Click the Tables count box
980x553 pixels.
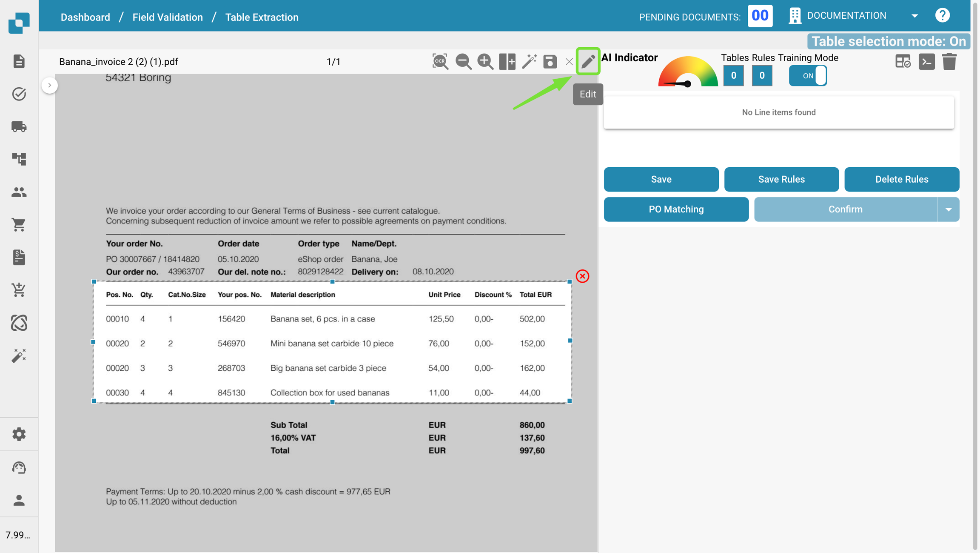[733, 76]
